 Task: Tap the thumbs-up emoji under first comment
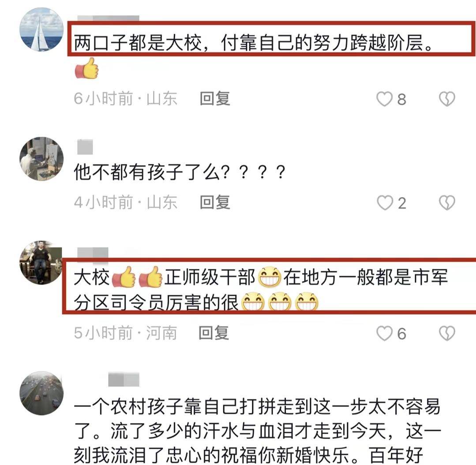[x=87, y=69]
